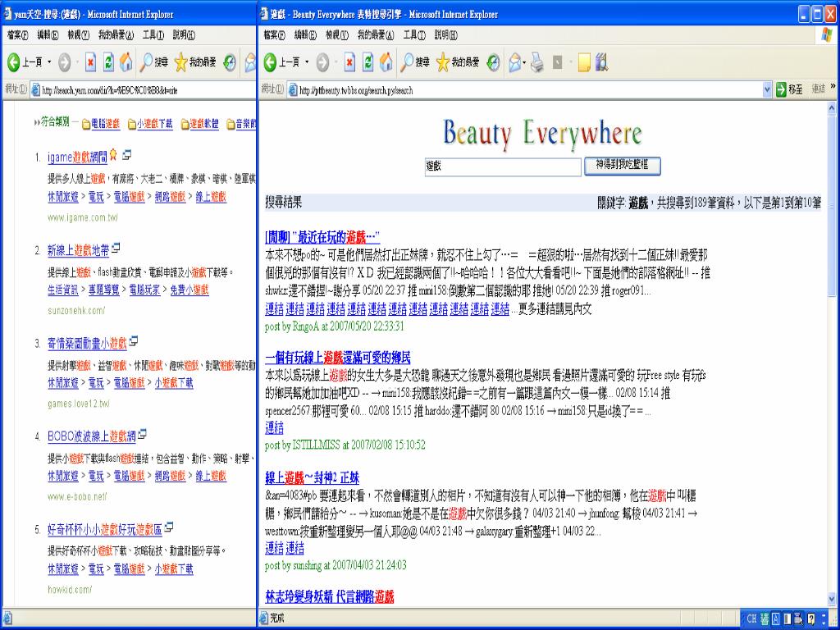Click the scroll up arrow of right scrollbar
The image size is (840, 630).
coord(832,107)
